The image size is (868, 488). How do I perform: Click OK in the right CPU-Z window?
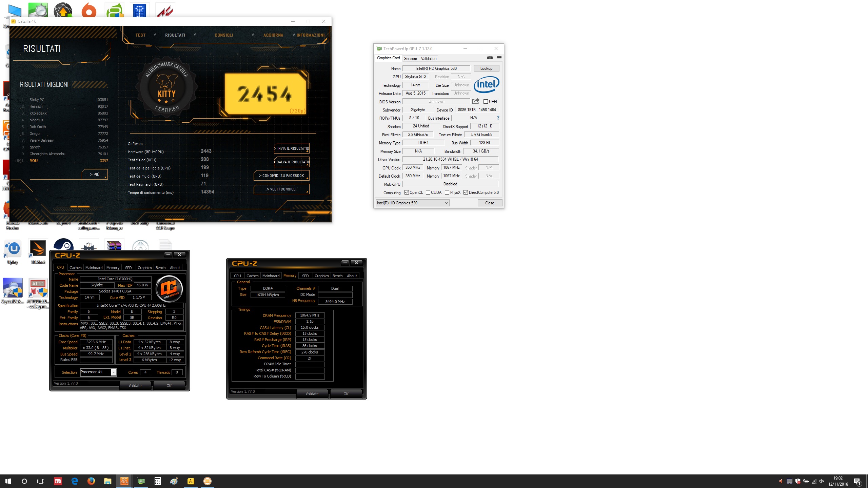tap(346, 394)
